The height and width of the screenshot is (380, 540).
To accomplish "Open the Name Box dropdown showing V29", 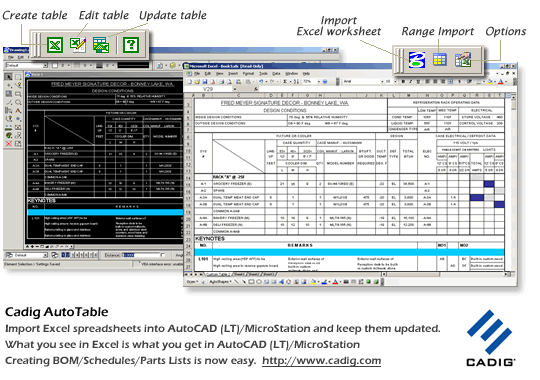I will pos(235,89).
